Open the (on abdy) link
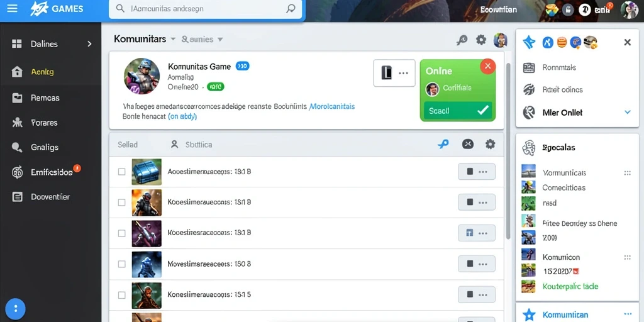 tap(182, 116)
